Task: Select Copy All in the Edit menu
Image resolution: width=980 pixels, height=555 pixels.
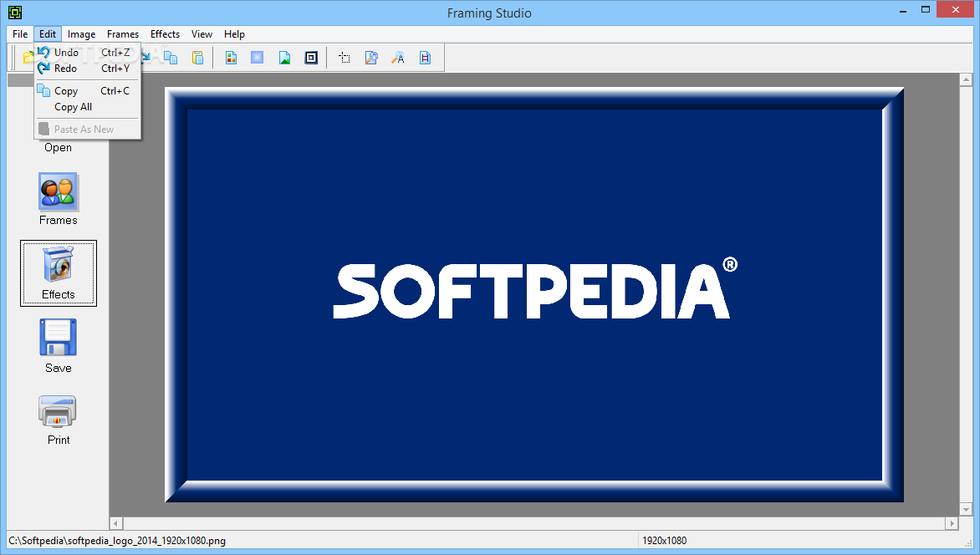Action: pyautogui.click(x=87, y=107)
